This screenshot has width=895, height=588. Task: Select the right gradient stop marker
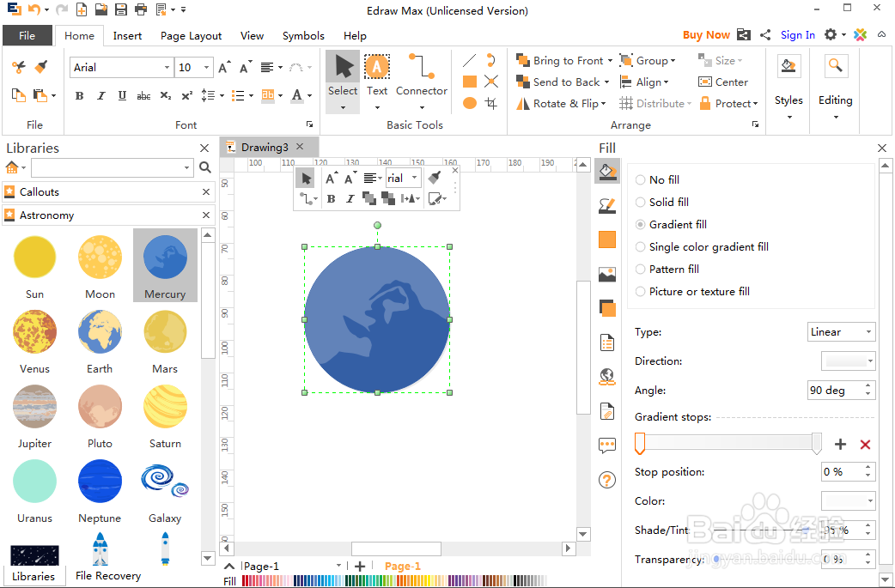tap(817, 443)
